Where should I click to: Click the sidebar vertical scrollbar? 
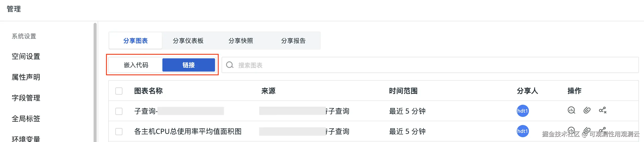click(x=95, y=81)
